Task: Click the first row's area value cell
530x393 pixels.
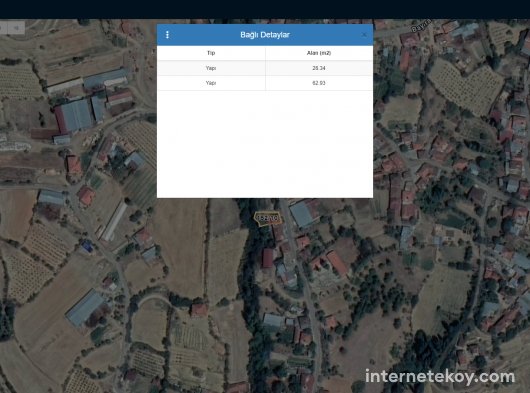Action: point(319,68)
